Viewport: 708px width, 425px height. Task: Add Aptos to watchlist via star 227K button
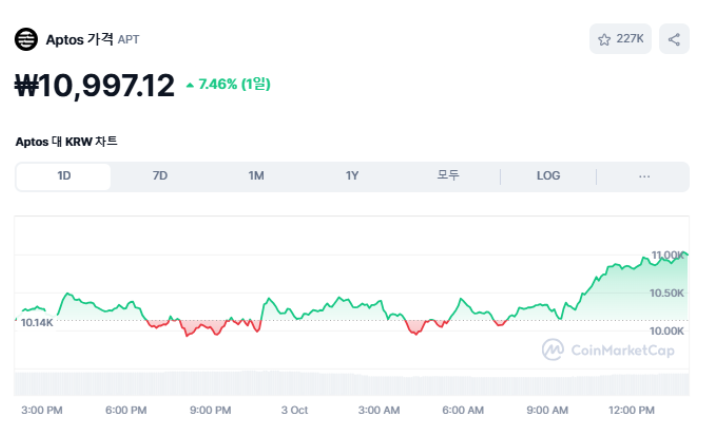click(620, 39)
